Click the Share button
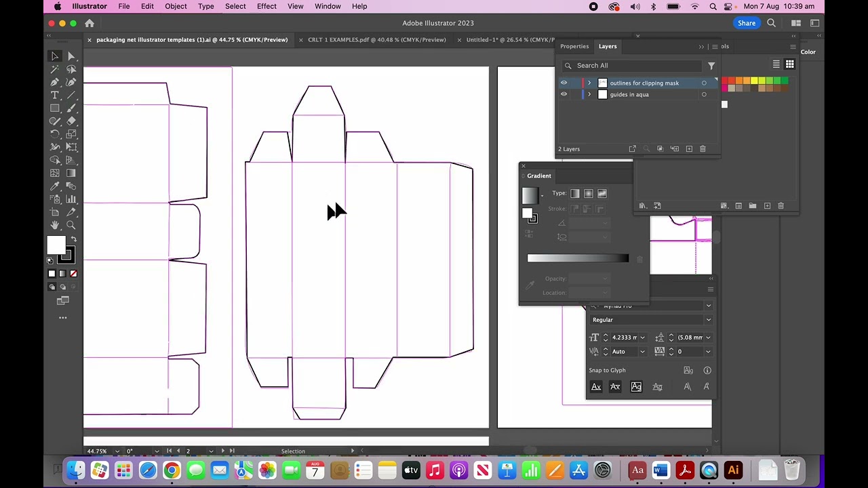This screenshot has height=488, width=868. click(x=746, y=23)
